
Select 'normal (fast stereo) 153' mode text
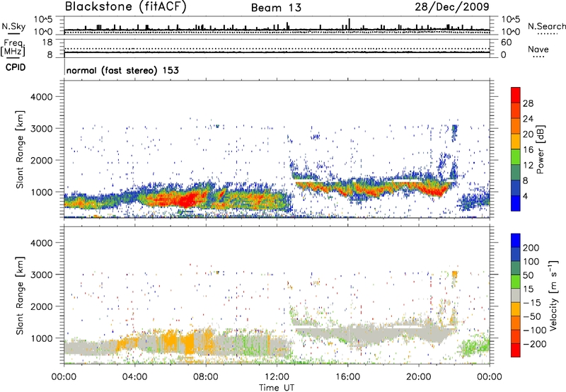122,70
